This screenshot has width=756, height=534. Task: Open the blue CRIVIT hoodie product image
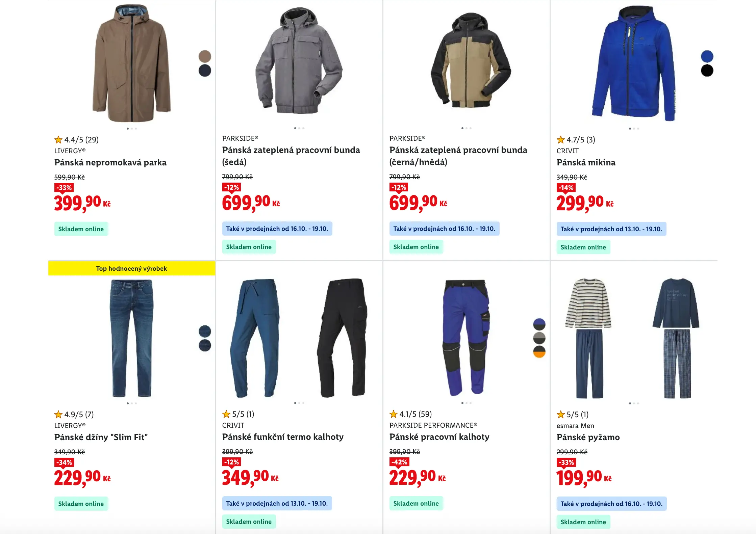(633, 63)
